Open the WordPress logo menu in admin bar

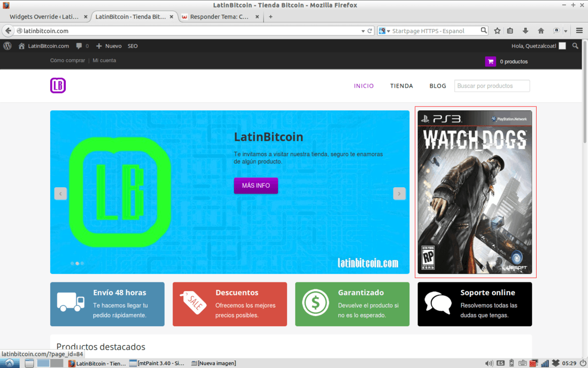coord(7,46)
